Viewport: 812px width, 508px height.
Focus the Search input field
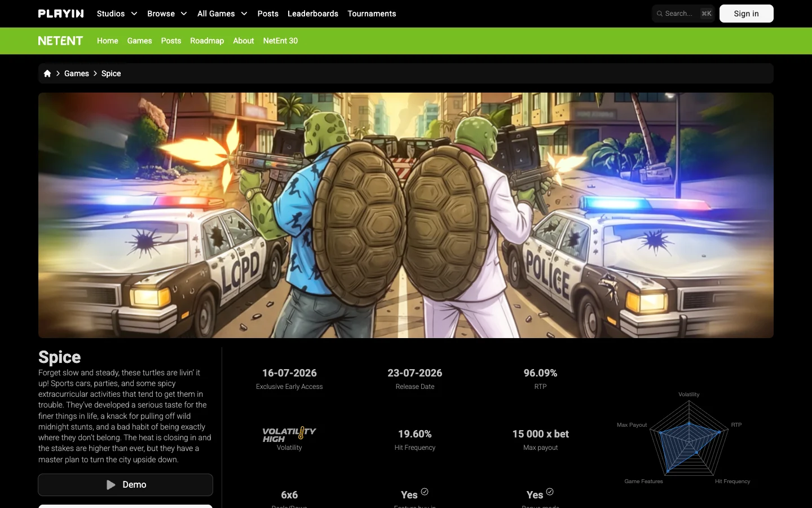[683, 14]
